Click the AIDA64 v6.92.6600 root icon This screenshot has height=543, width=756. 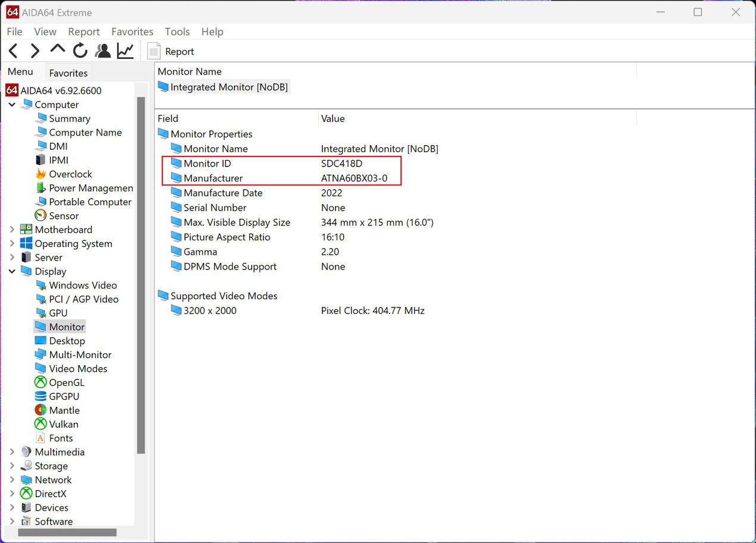(12, 90)
